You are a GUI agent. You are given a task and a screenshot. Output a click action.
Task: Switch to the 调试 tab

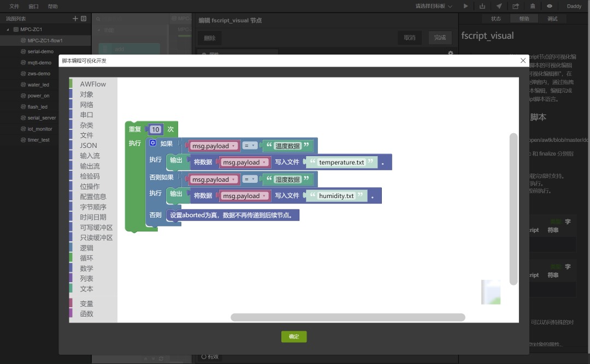552,19
